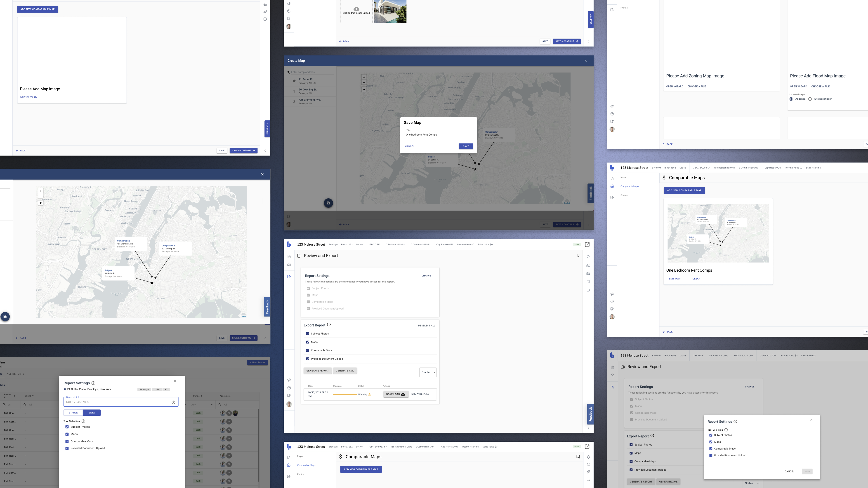
Task: Open ALL REPORTS tab on dashboard
Action: [16, 374]
